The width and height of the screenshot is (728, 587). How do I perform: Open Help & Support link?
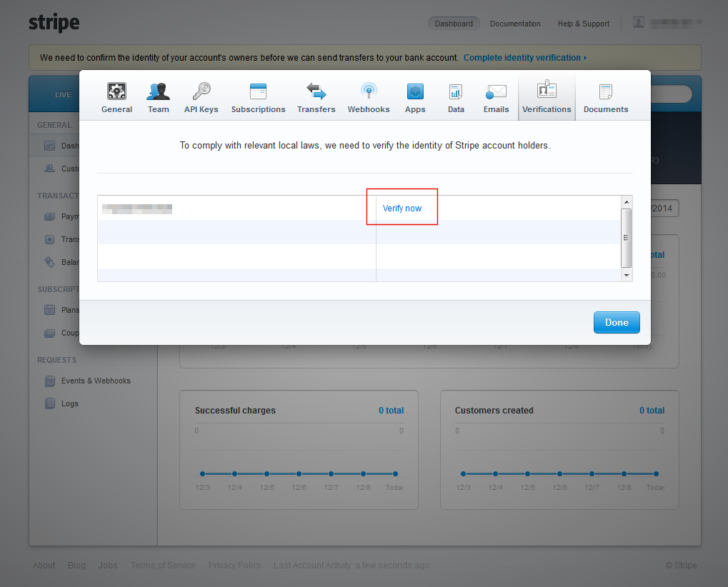[584, 24]
